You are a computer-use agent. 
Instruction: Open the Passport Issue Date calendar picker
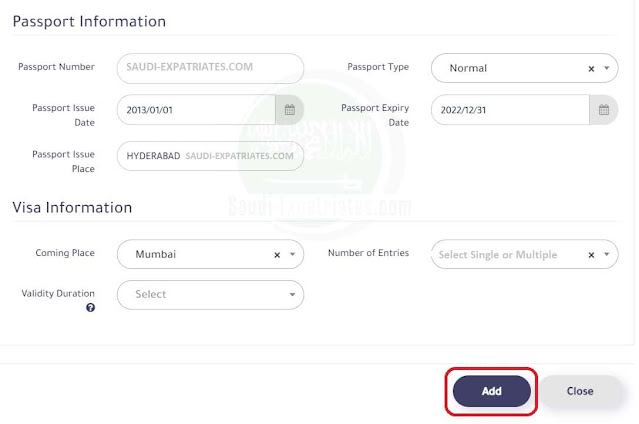[x=290, y=110]
